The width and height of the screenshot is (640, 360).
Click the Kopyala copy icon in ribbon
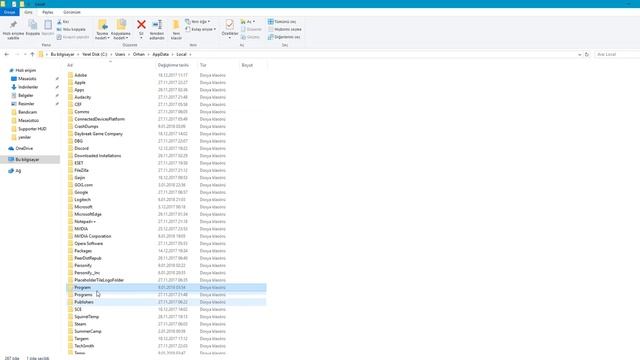[x=33, y=25]
